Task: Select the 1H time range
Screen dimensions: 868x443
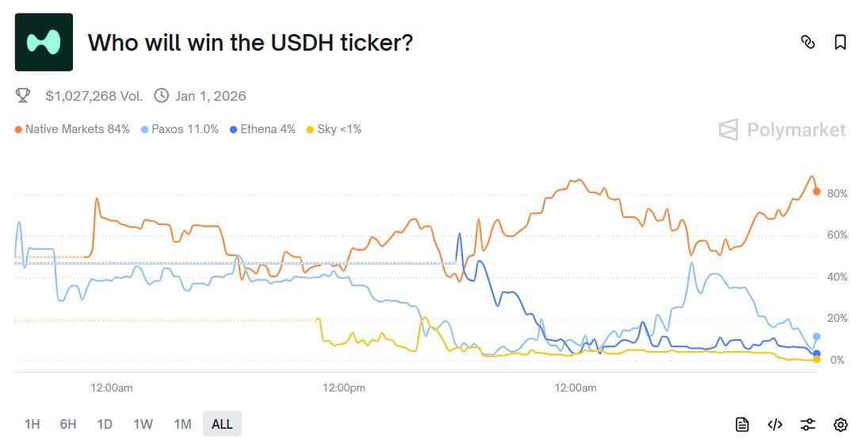Action: 32,424
